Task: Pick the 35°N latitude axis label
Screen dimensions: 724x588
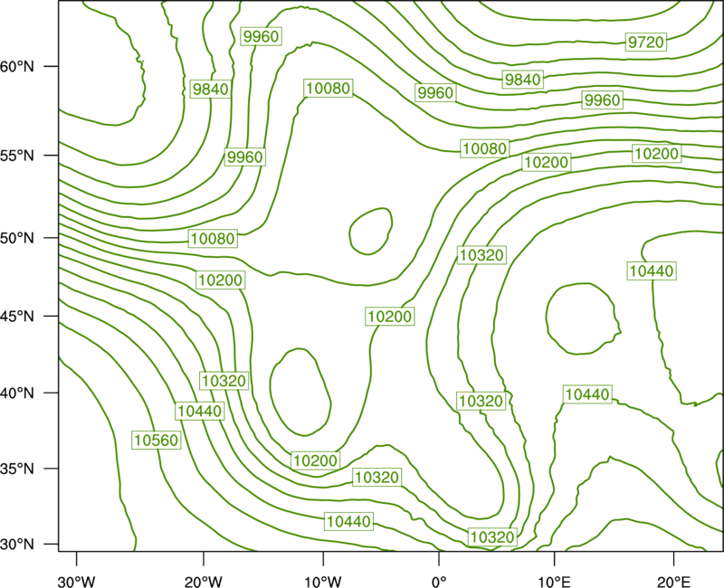Action: point(17,469)
